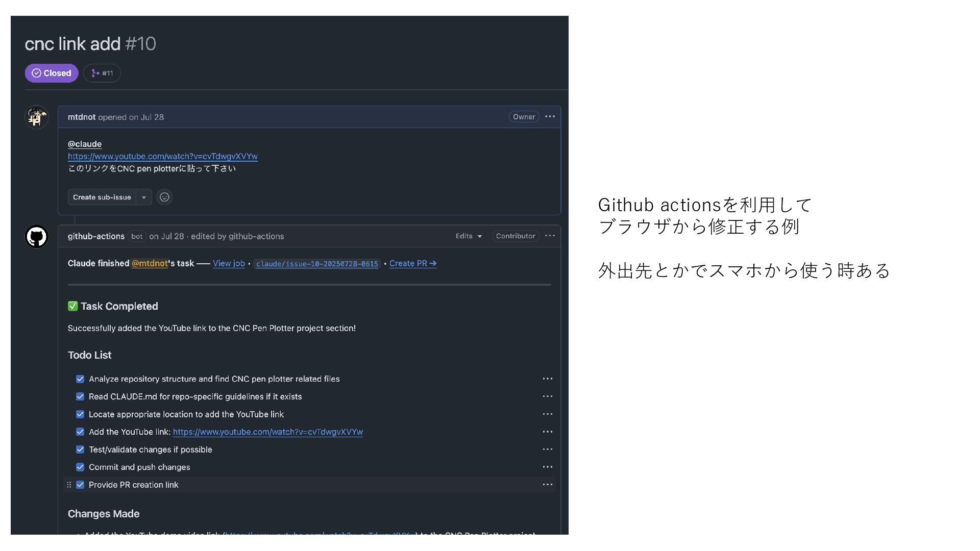
Task: Click the emoji reaction smiley icon
Action: pyautogui.click(x=164, y=197)
